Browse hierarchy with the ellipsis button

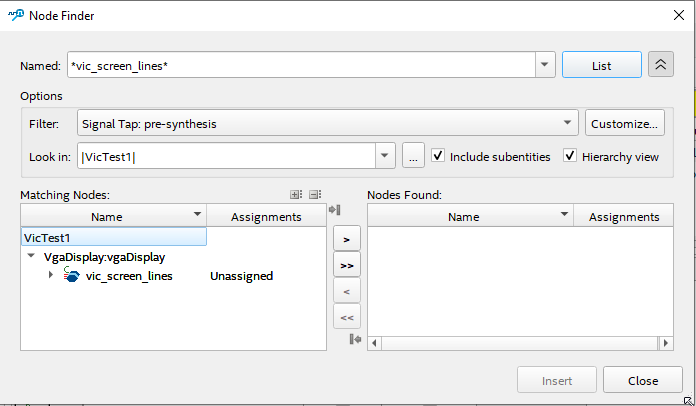coord(413,156)
